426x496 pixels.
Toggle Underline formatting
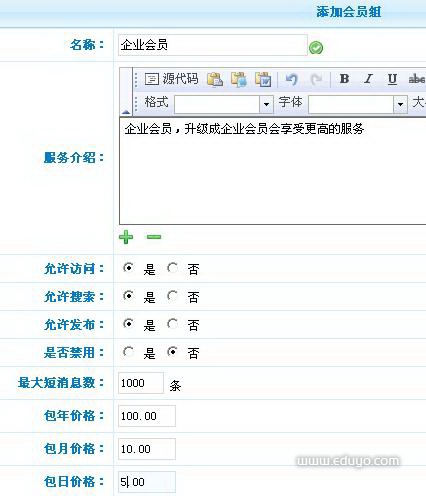tap(392, 79)
